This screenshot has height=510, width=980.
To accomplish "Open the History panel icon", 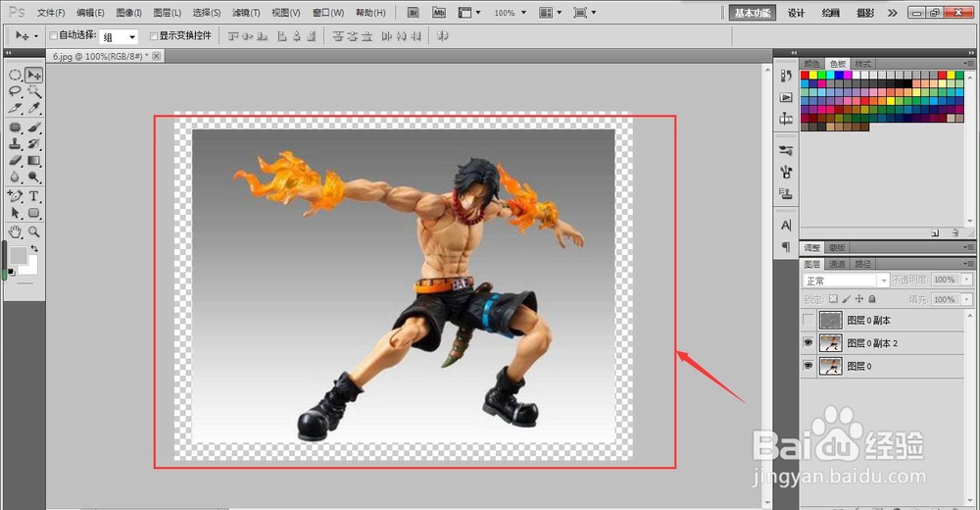I will point(786,76).
